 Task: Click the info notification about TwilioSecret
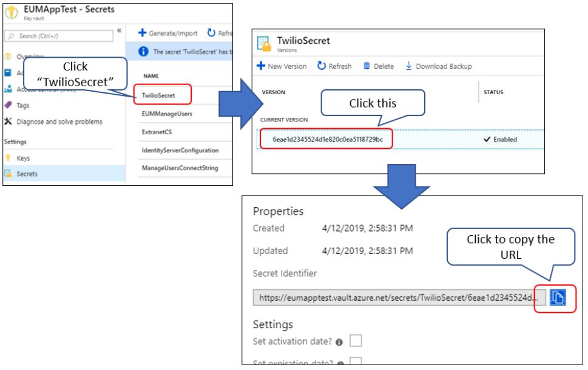pos(179,52)
